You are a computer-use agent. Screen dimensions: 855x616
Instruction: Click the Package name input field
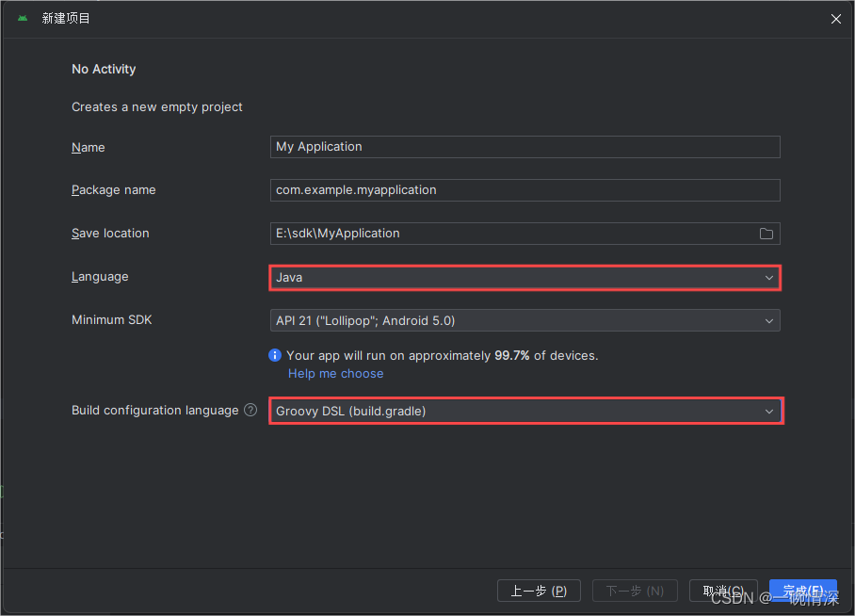(x=524, y=190)
